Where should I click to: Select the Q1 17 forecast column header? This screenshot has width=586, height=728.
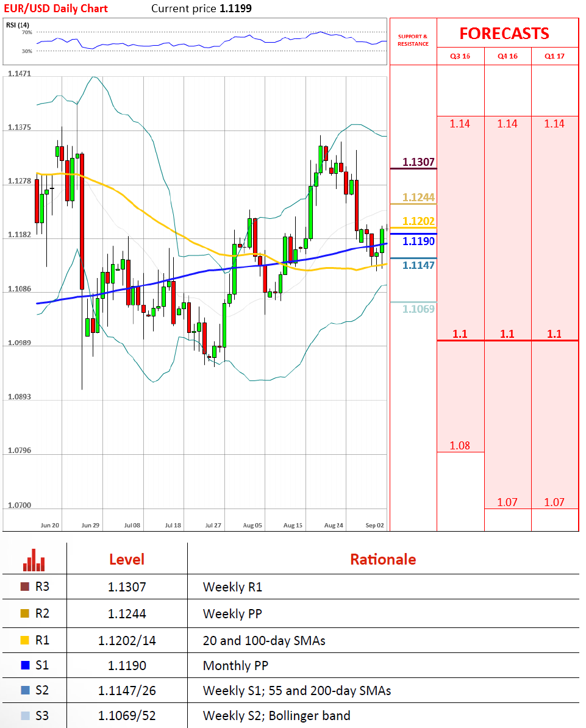point(554,56)
